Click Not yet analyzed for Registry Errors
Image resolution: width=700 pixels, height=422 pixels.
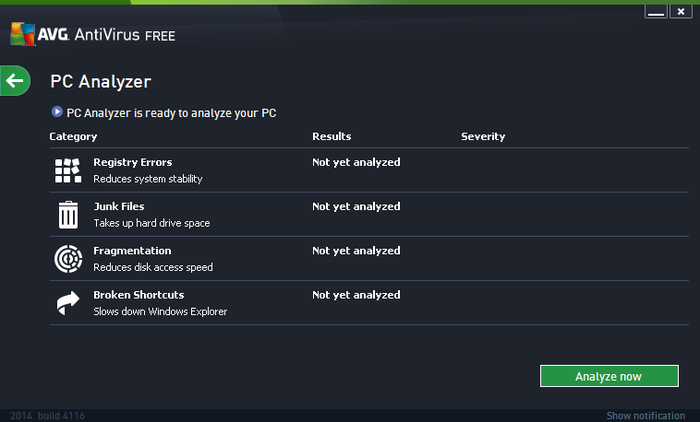pyautogui.click(x=356, y=162)
